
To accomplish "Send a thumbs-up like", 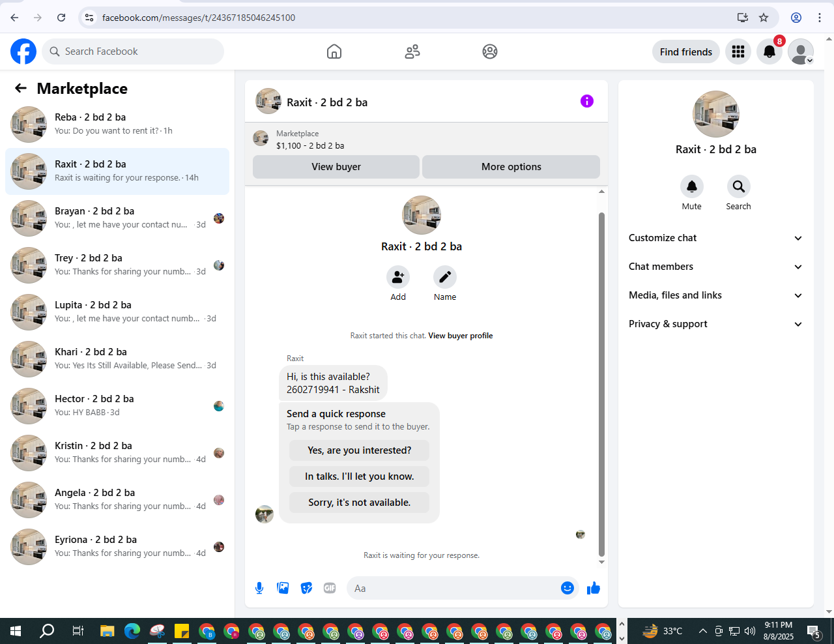I will [594, 588].
